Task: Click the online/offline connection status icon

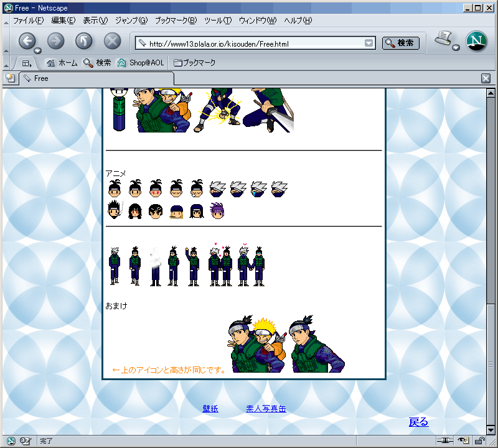Action: coord(444,441)
